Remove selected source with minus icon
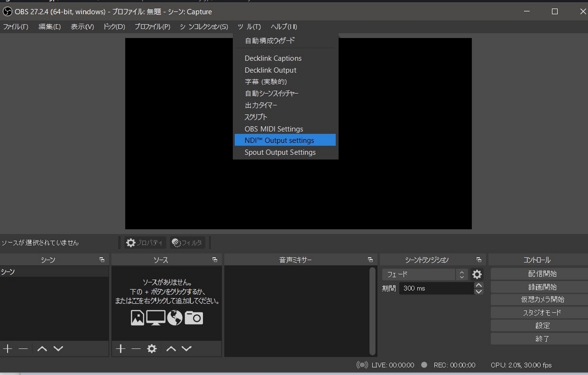The height and width of the screenshot is (375, 588). point(136,349)
